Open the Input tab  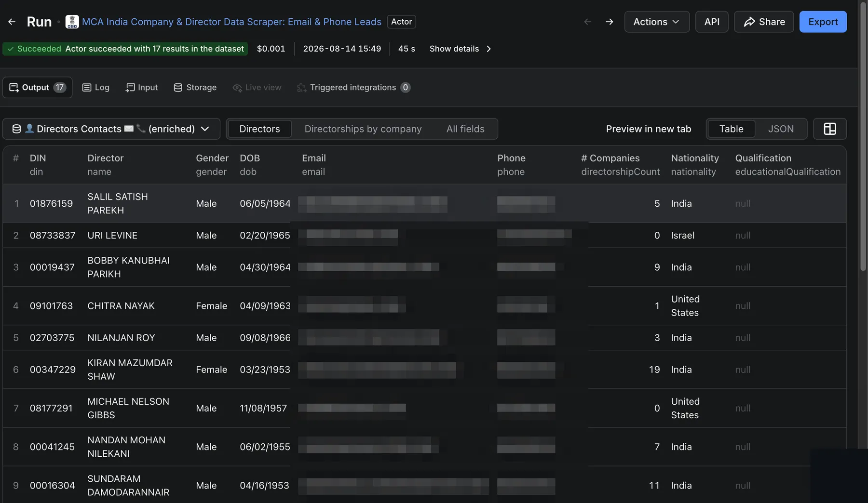(x=141, y=87)
